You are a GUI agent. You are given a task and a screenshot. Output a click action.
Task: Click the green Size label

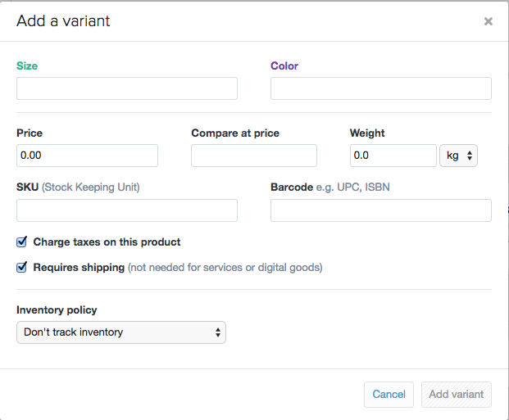(27, 65)
